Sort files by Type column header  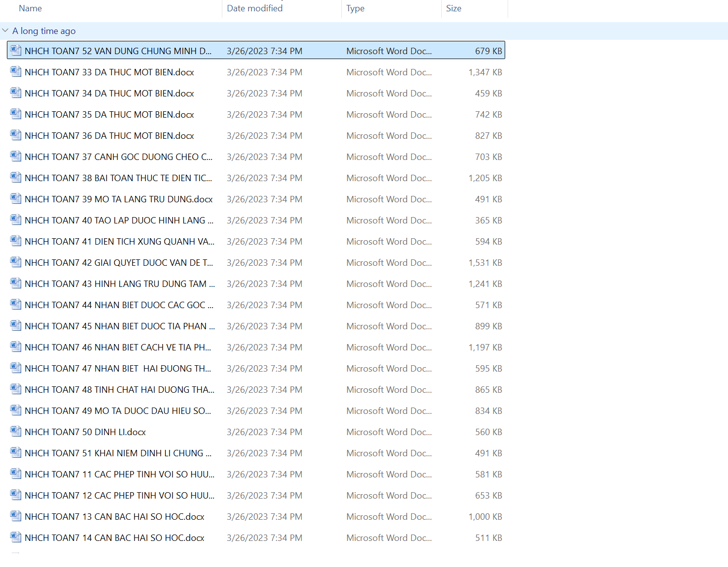[355, 8]
